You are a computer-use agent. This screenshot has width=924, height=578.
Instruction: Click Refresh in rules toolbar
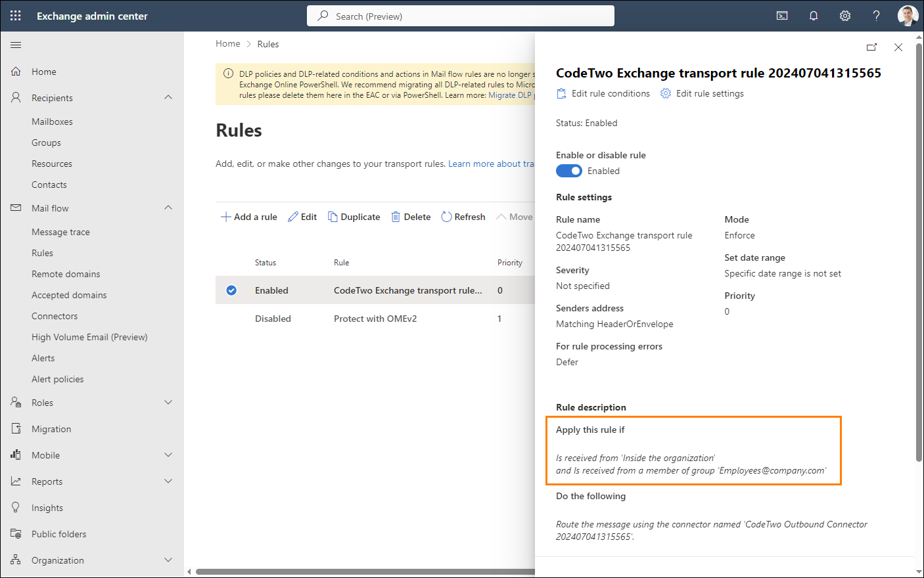click(463, 217)
